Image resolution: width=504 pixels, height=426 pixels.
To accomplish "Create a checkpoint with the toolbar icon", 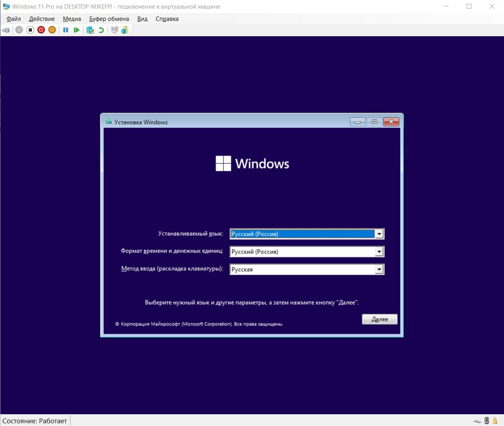I will tap(90, 30).
